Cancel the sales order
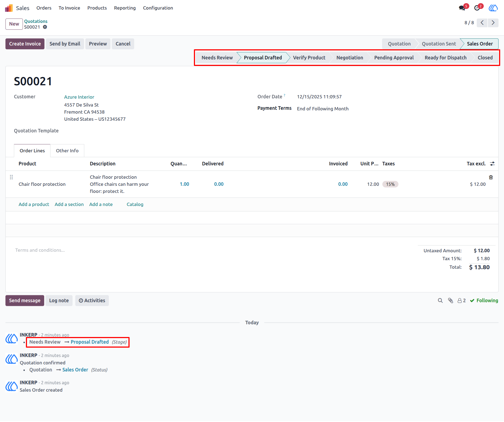Image resolution: width=504 pixels, height=422 pixels. click(123, 44)
